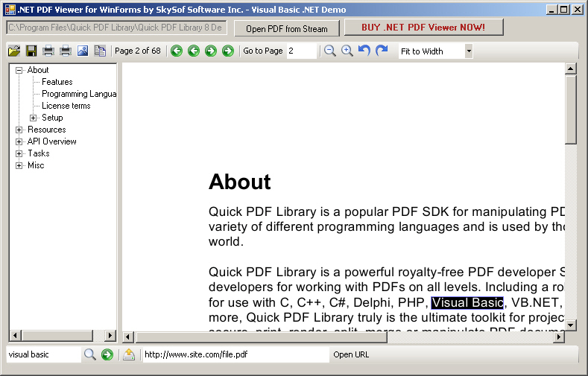Copy text using the two-pages icon
Screen dimensions: 588x376
(100, 51)
